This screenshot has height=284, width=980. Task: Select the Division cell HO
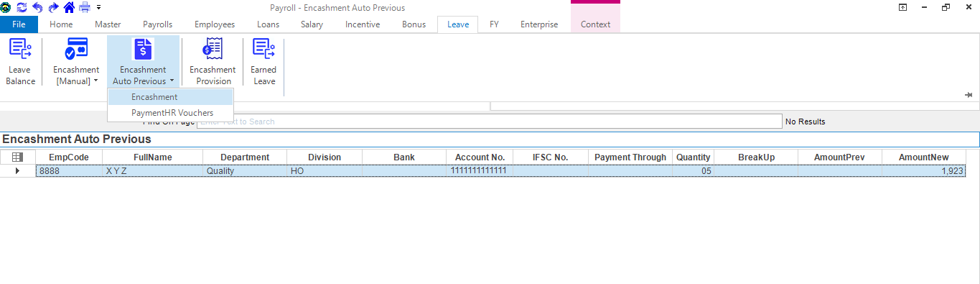coord(325,171)
